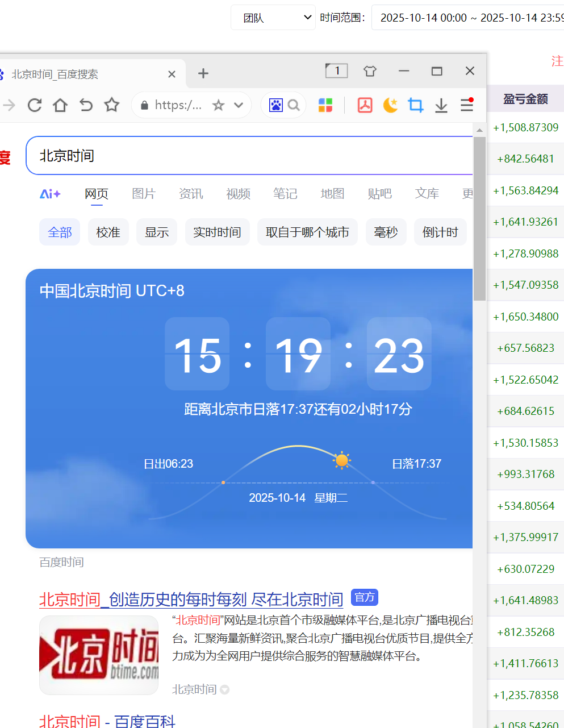564x728 pixels.
Task: Bookmark page with star outline icon
Action: point(112,105)
